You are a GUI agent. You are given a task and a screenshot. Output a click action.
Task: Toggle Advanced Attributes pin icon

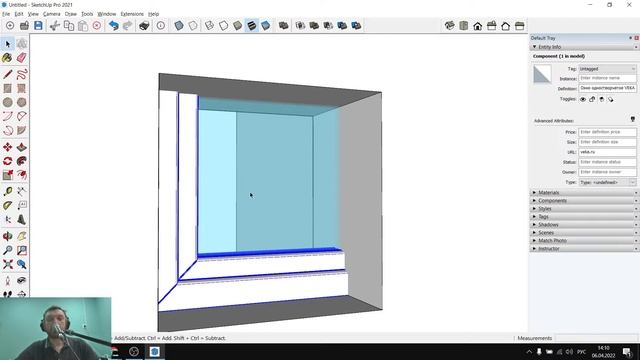pyautogui.click(x=633, y=119)
